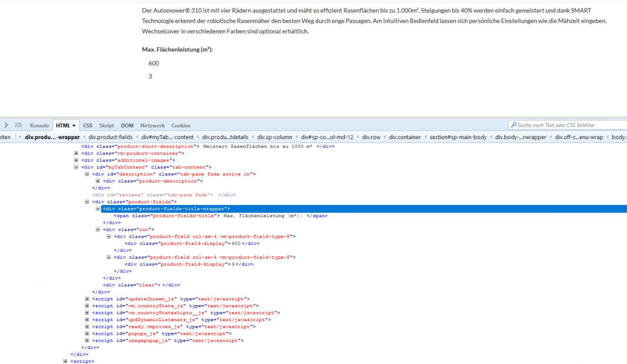Screen dimensions: 627x364
Task: Expand the additional-images div node
Action: coord(76,160)
